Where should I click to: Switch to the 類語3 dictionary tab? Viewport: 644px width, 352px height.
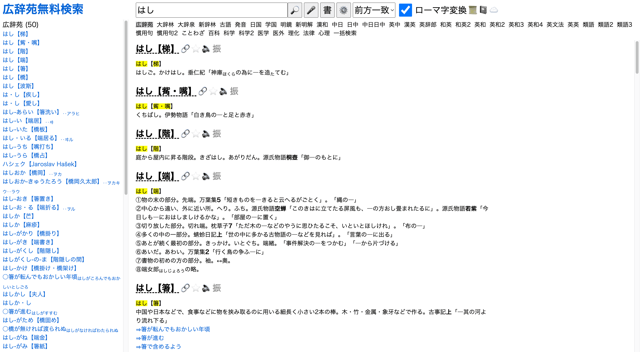coord(624,24)
